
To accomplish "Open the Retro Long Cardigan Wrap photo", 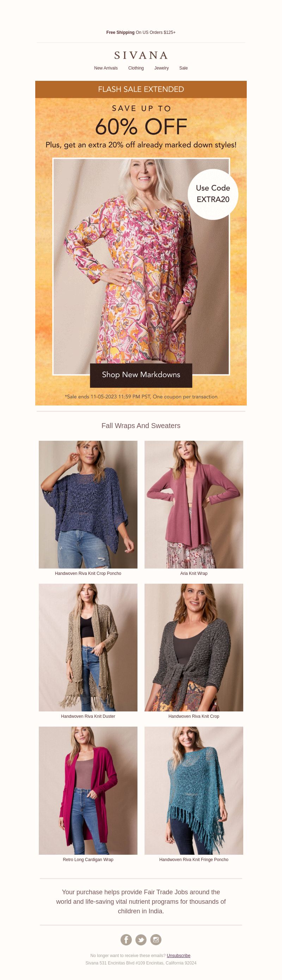I will (88, 790).
